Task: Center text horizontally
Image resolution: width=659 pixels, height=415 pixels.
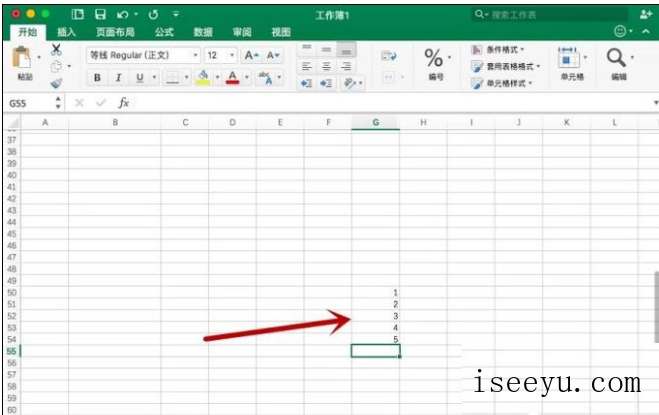Action: click(326, 66)
